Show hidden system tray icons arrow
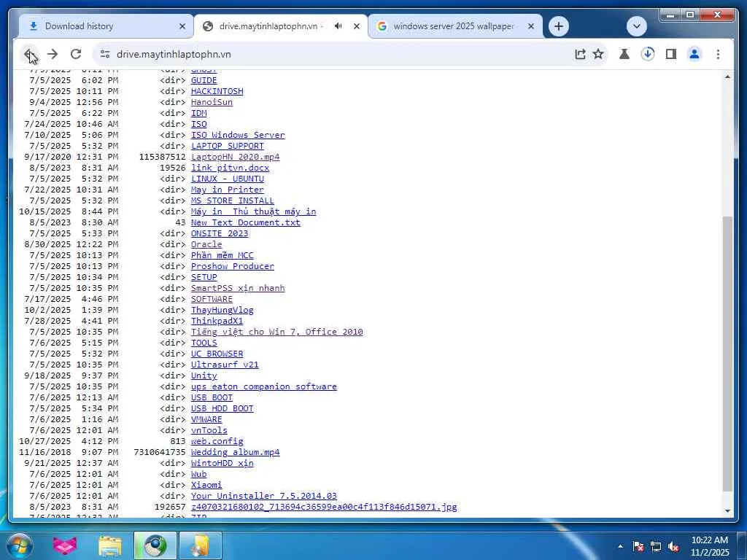Viewport: 747px width, 560px height. 620,546
